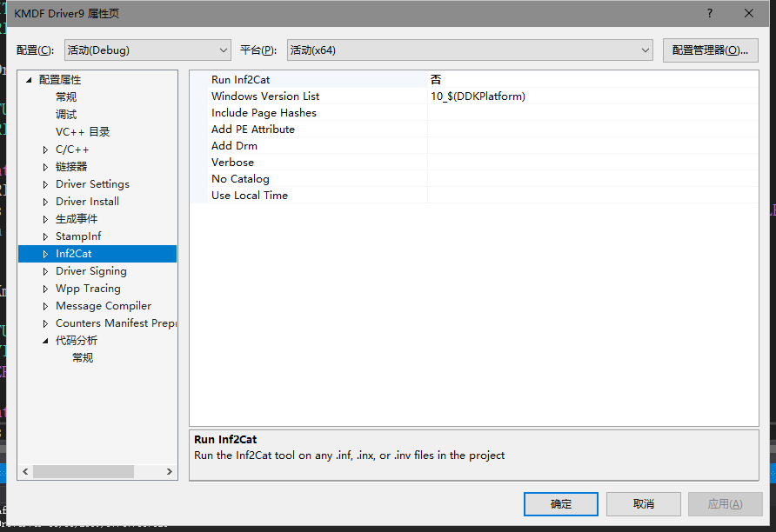Select 常规 under 配置属性

pyautogui.click(x=66, y=96)
